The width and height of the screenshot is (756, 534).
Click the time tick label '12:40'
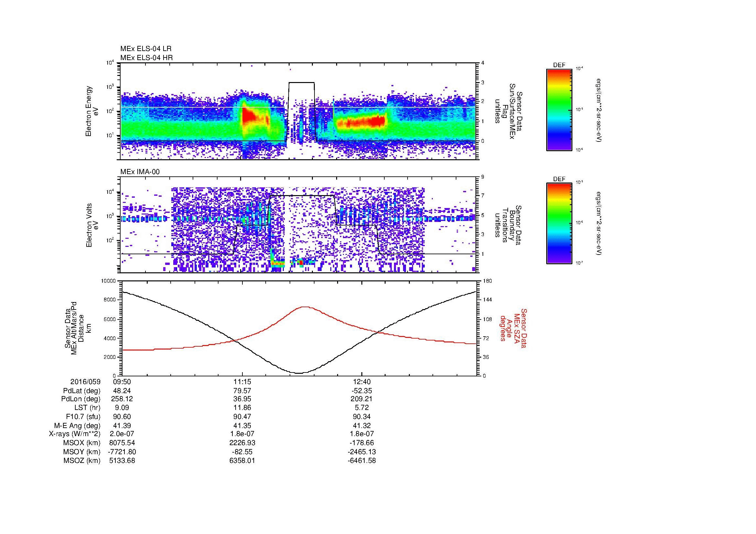click(362, 382)
